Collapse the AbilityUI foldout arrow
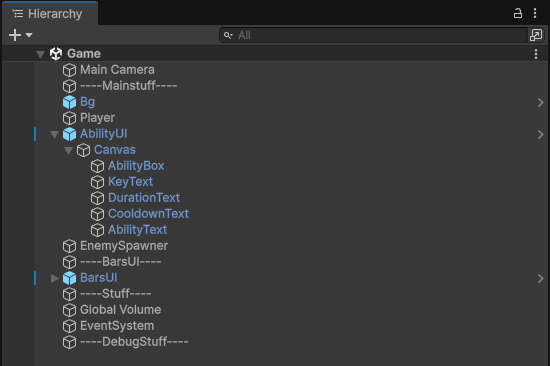The image size is (550, 366). (x=54, y=135)
